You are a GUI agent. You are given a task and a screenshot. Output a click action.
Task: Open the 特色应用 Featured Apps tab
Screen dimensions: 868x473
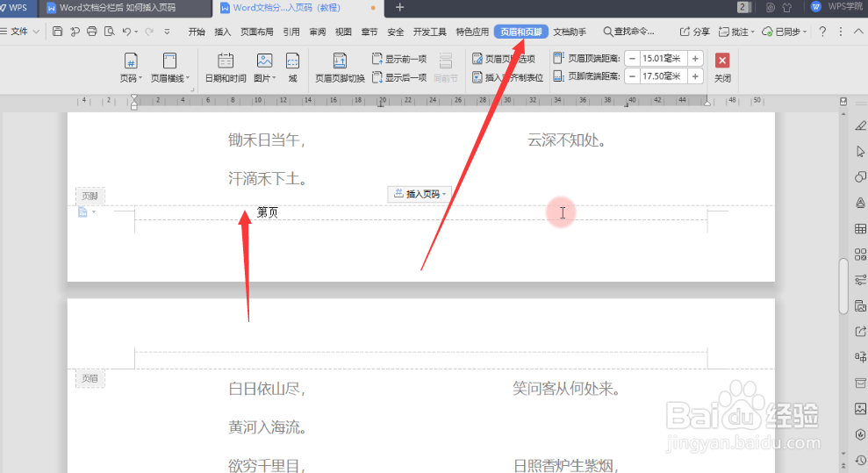click(472, 32)
